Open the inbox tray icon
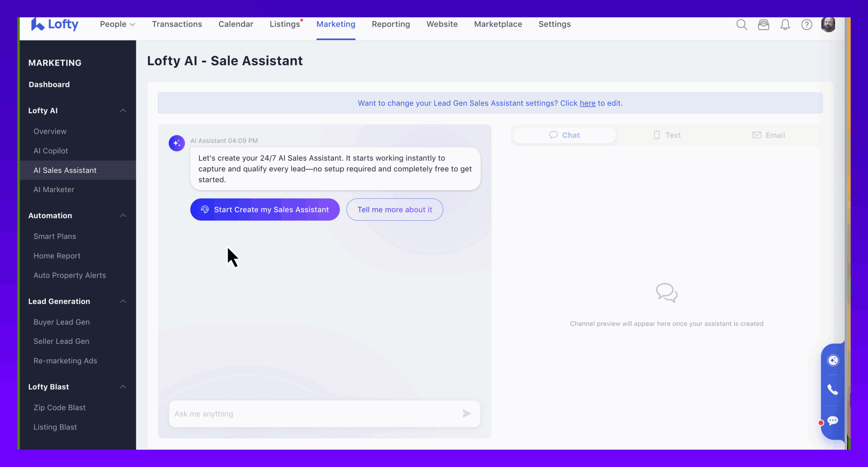 [x=763, y=25]
